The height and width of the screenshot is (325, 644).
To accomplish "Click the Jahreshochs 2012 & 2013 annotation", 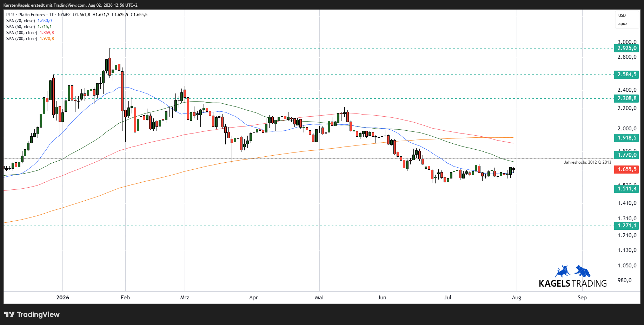I will (x=587, y=162).
